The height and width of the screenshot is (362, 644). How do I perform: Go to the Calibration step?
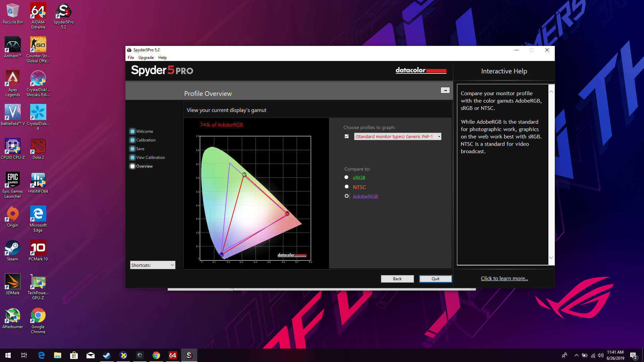pyautogui.click(x=143, y=140)
